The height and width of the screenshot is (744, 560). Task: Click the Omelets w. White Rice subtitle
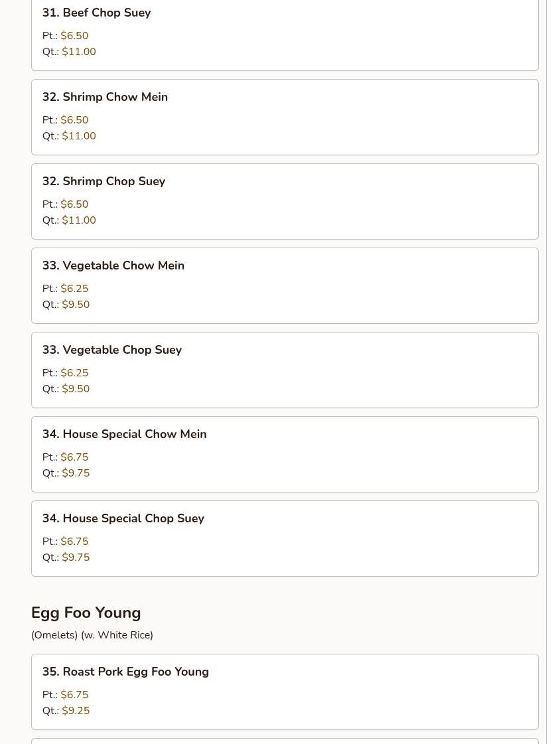coord(92,635)
